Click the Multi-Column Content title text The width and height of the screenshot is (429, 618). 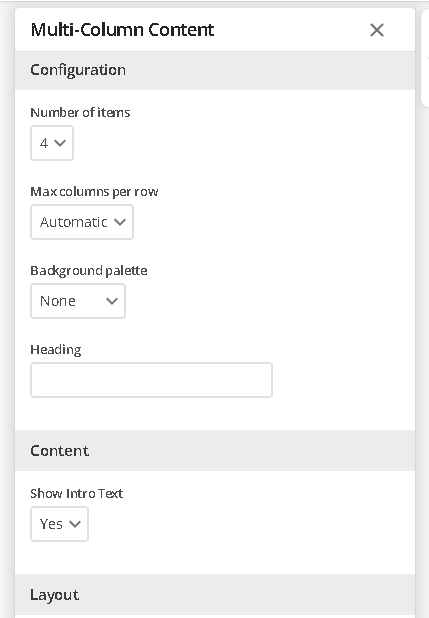(122, 30)
